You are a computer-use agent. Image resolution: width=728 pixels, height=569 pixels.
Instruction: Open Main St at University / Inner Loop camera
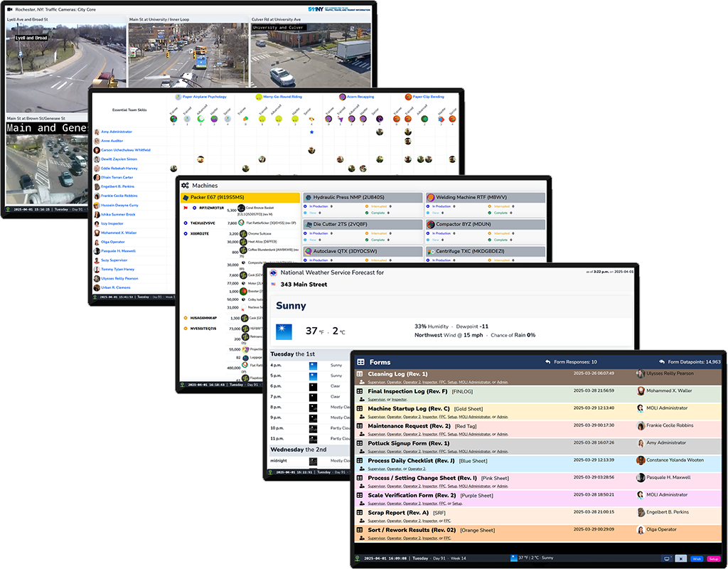188,55
